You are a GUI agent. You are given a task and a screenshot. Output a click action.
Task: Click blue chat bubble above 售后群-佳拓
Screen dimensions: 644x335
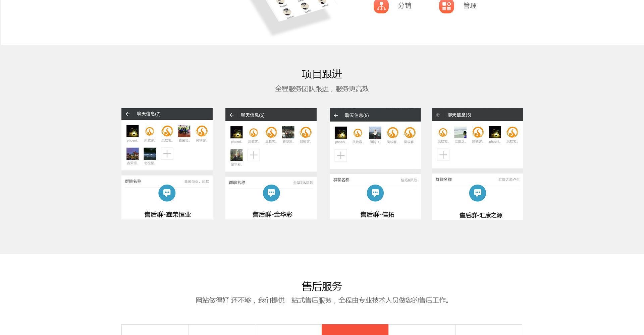(375, 193)
